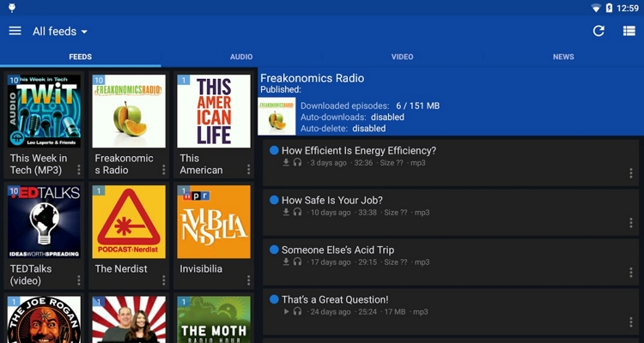Click Downloaded episodes 6 / 151 MB
This screenshot has width=644, height=343.
click(370, 105)
